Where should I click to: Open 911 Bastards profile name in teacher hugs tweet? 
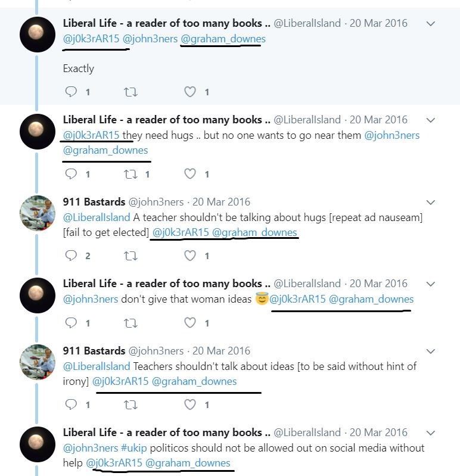(x=94, y=202)
